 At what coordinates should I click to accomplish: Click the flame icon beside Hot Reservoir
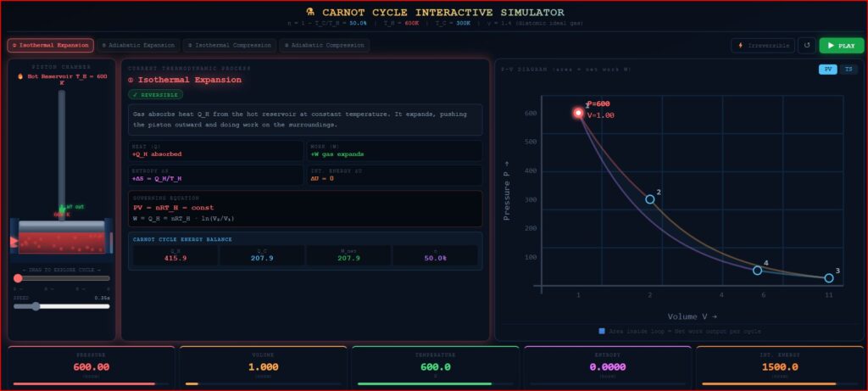pyautogui.click(x=20, y=76)
